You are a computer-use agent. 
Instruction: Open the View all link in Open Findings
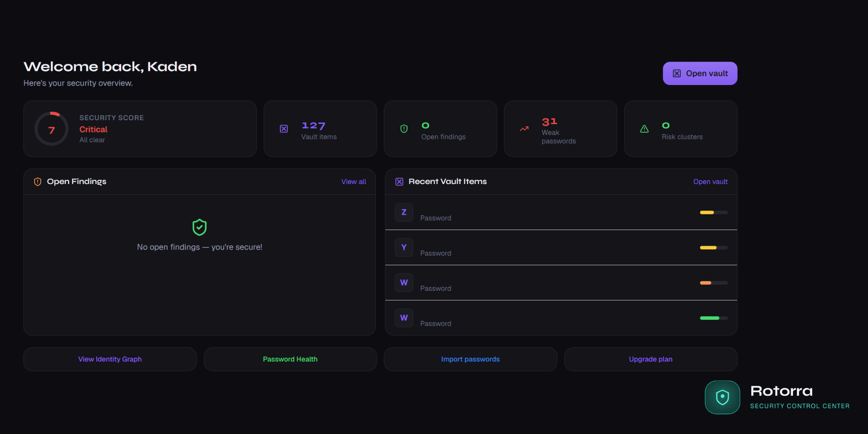353,181
